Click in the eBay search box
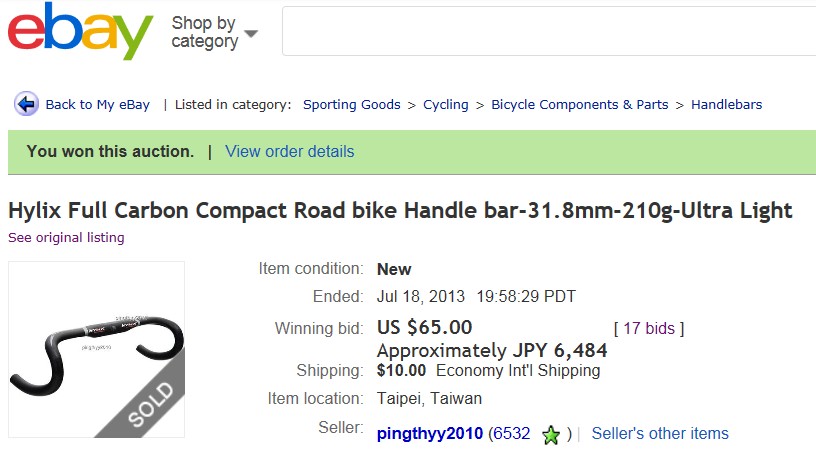 (x=548, y=32)
